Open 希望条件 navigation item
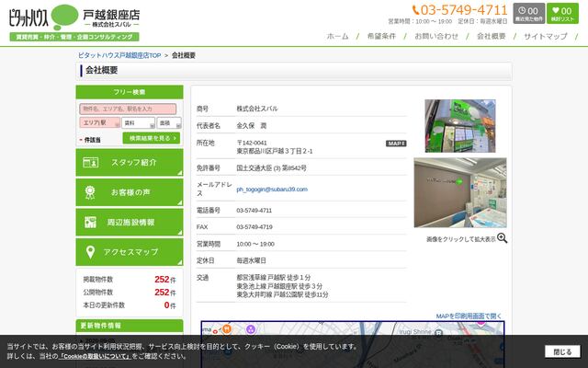This screenshot has width=588, height=368. [381, 37]
